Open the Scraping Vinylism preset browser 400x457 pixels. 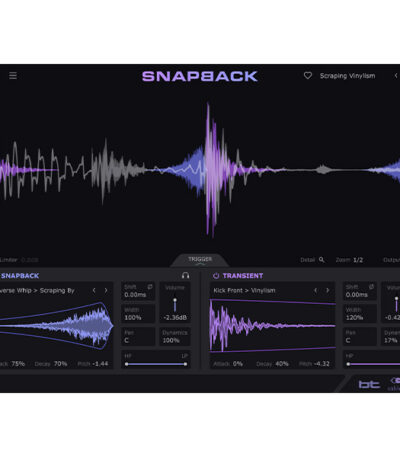tap(347, 76)
